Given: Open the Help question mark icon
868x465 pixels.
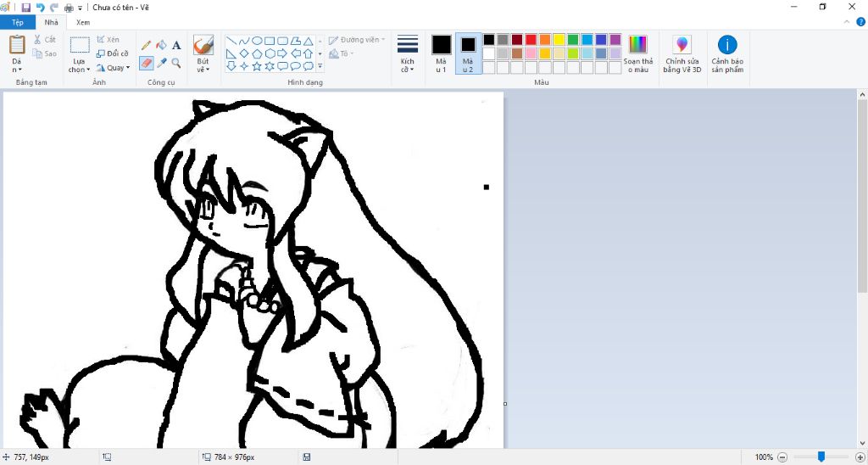Looking at the screenshot, I should pos(861,22).
